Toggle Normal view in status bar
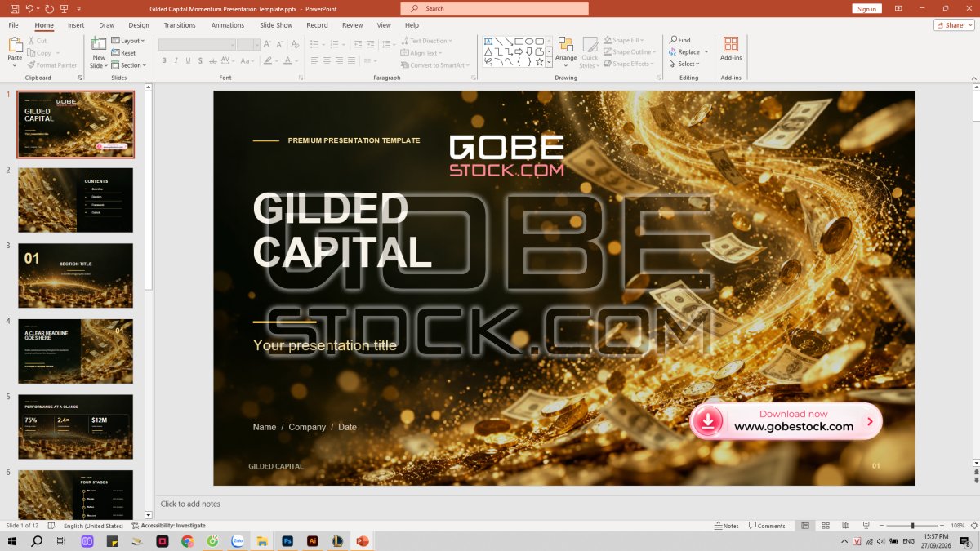Viewport: 980px width, 551px height. point(805,526)
